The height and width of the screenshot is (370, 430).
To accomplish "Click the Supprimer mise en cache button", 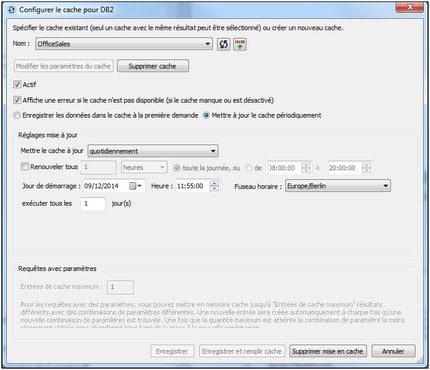I will (328, 351).
